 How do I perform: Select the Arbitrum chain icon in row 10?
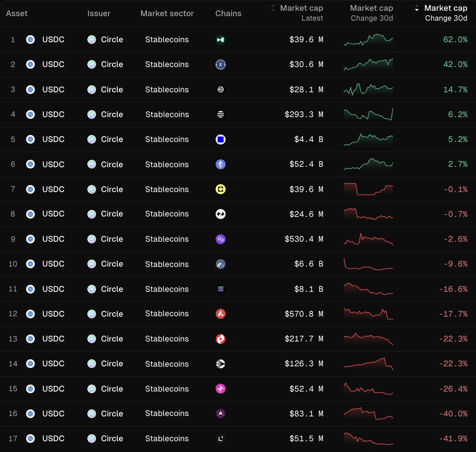coord(221,264)
